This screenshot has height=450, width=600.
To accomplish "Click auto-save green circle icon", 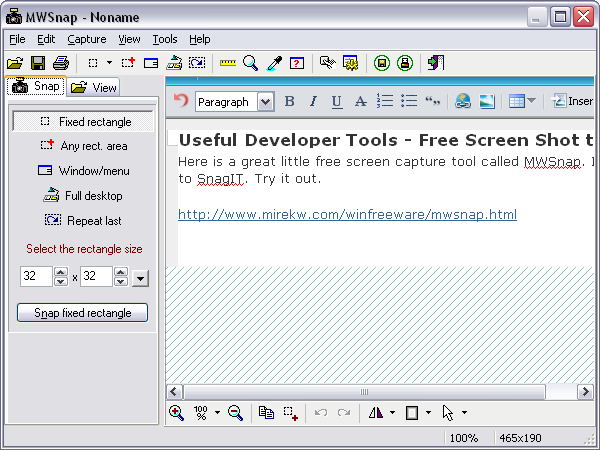I will 382,63.
